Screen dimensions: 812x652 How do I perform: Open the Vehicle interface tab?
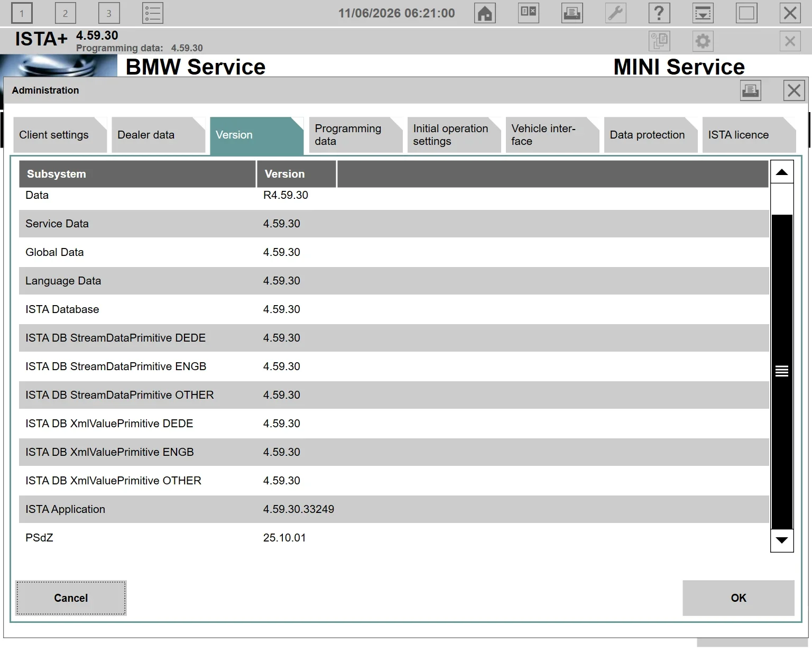[552, 135]
